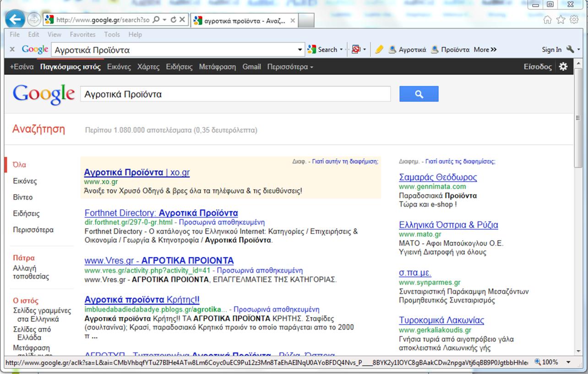Open the address bar autocomplete dropdown arrow

164,20
